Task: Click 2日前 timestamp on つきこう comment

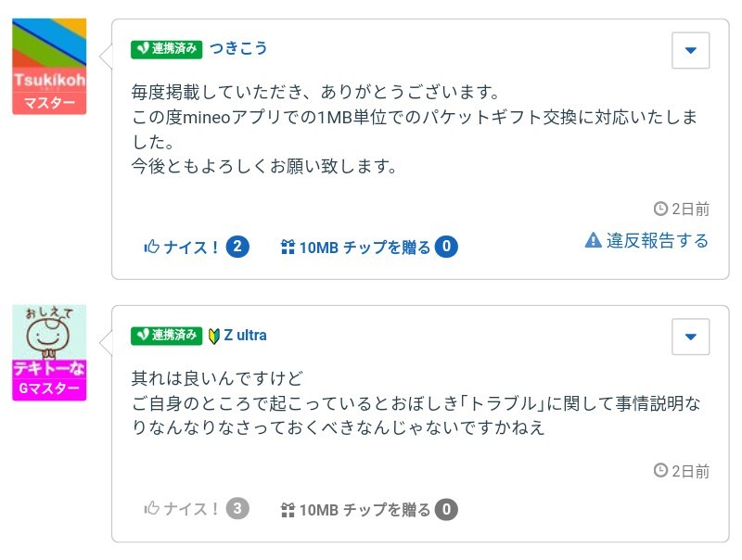Action: tap(682, 209)
